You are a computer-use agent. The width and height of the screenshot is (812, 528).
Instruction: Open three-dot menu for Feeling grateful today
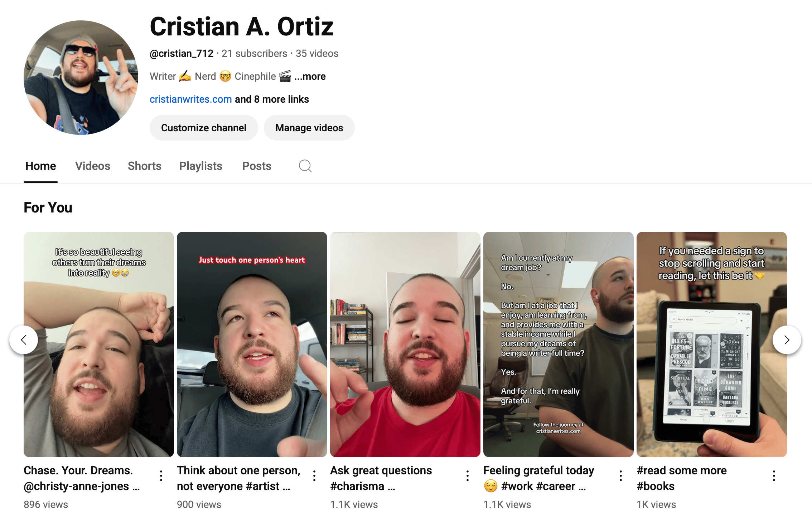[621, 476]
